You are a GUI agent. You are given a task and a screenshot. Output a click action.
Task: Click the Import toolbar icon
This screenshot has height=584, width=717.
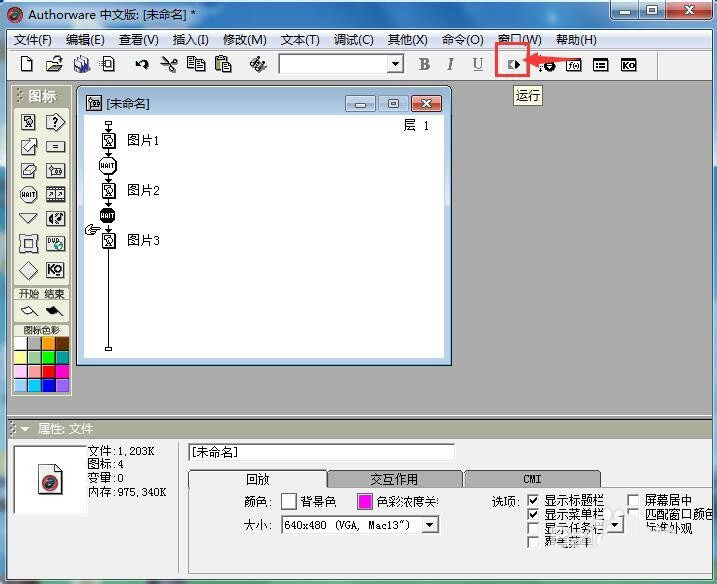[108, 64]
